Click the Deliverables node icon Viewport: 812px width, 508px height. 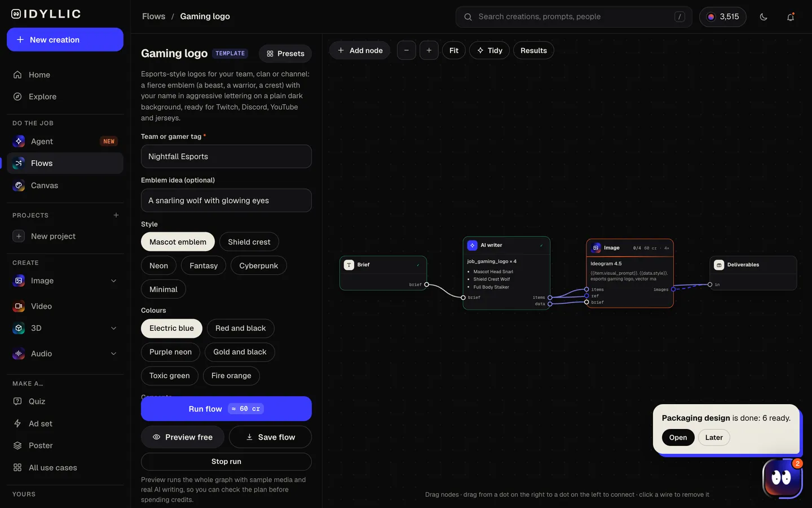coord(719,265)
